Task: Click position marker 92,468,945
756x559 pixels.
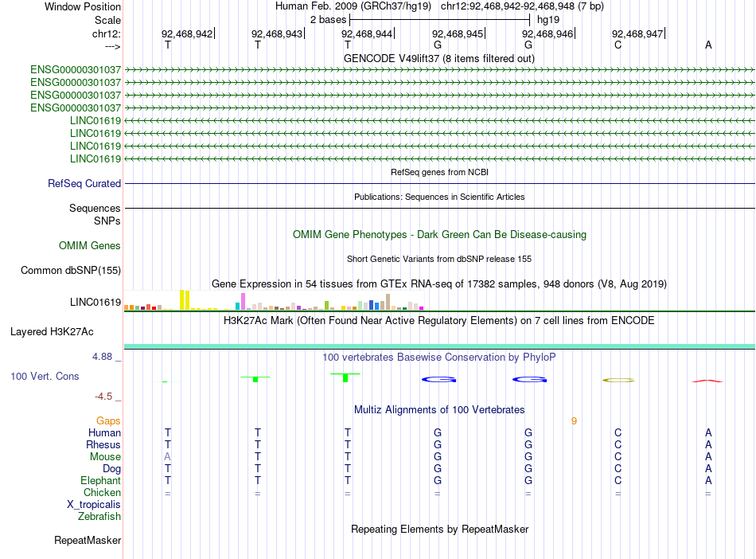Action: 458,33
